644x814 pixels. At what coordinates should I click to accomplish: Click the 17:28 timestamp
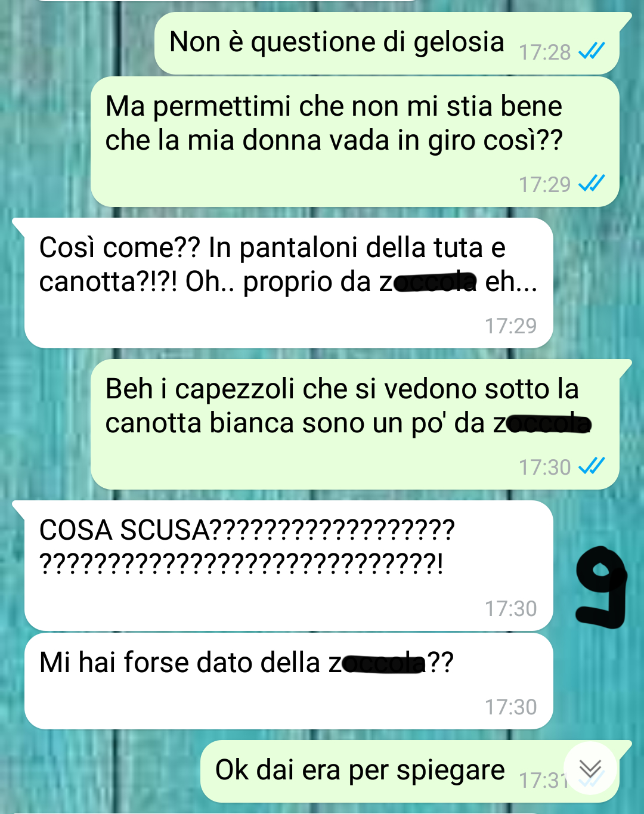(544, 52)
